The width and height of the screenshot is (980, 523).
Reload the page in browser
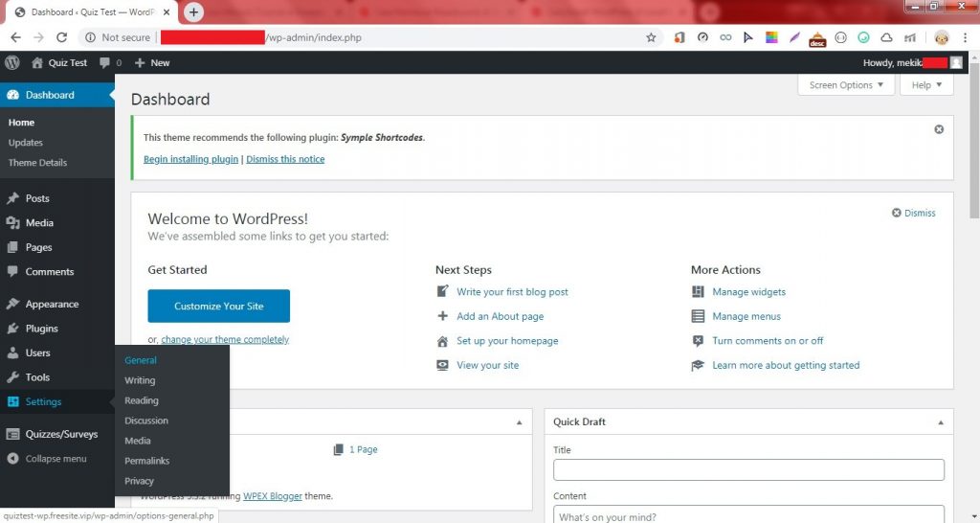click(x=61, y=37)
